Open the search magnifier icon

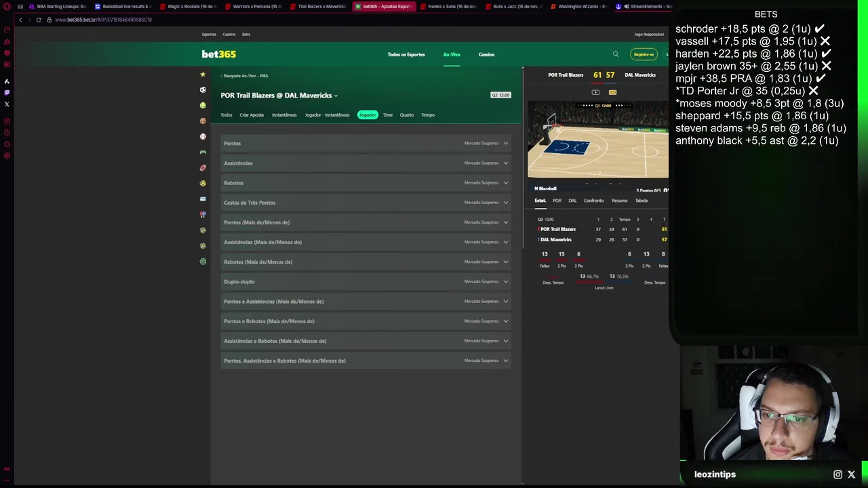(616, 54)
